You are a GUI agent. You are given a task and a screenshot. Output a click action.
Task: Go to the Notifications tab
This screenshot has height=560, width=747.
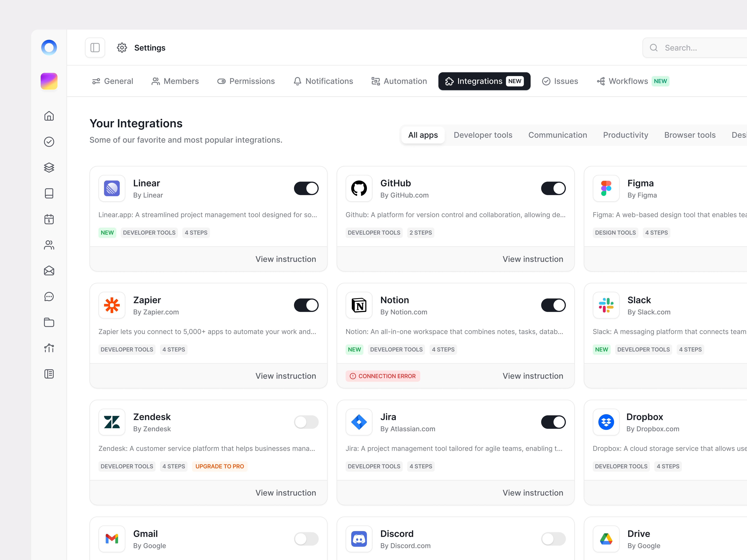coord(323,81)
